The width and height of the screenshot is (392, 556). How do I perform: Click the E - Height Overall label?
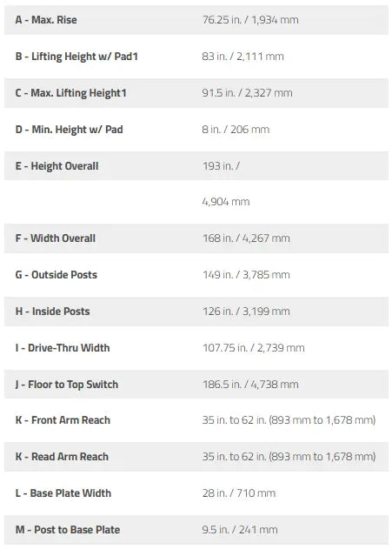pyautogui.click(x=57, y=166)
